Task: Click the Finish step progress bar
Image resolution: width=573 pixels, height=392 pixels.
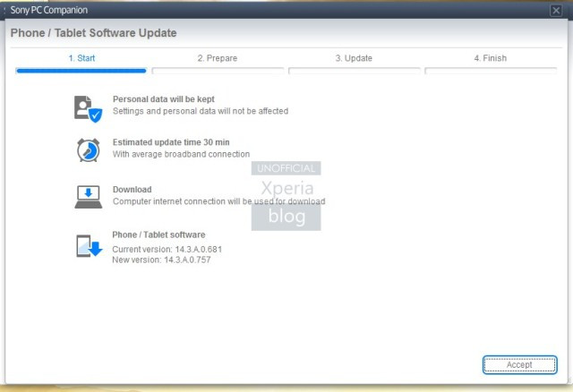Action: tap(491, 71)
